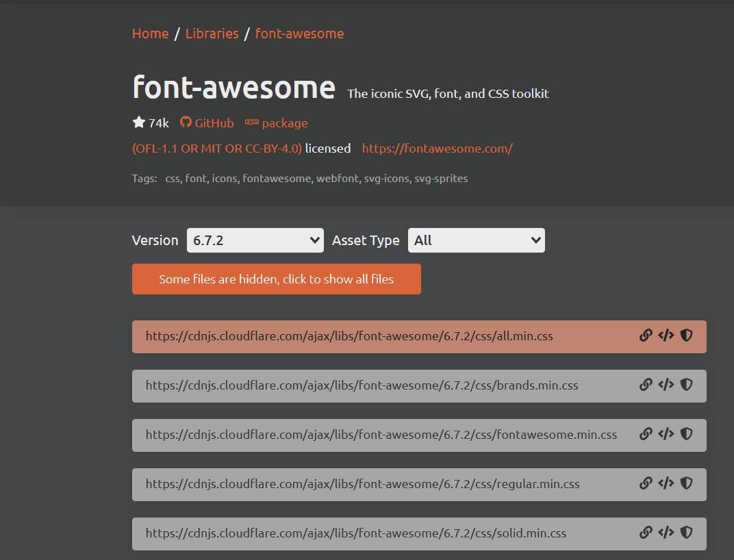Viewport: 734px width, 560px height.
Task: Open Libraries breadcrumb link
Action: point(212,34)
